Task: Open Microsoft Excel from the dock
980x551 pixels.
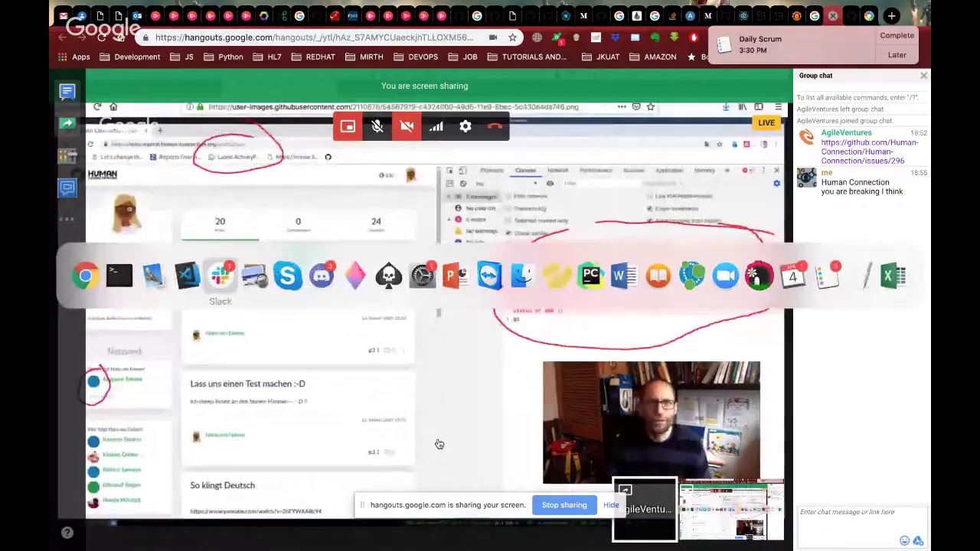Action: pyautogui.click(x=894, y=275)
